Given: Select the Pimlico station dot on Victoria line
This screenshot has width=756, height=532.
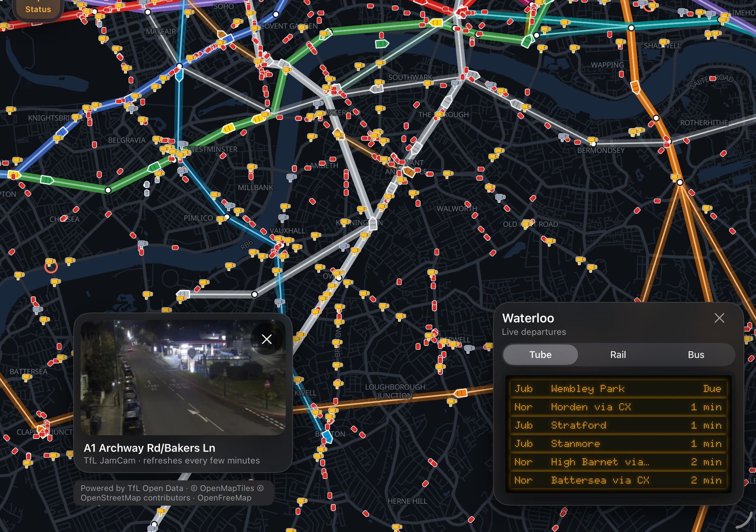Looking at the screenshot, I should pyautogui.click(x=227, y=217).
